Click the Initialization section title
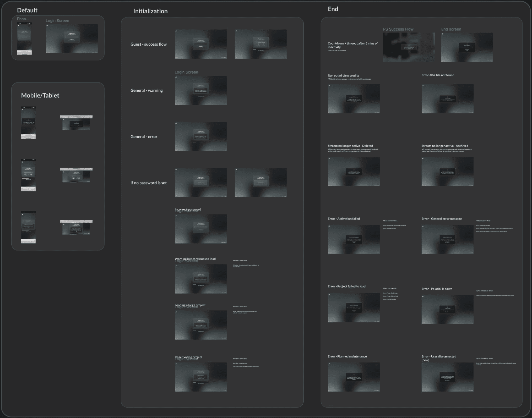The image size is (532, 418). tap(150, 11)
